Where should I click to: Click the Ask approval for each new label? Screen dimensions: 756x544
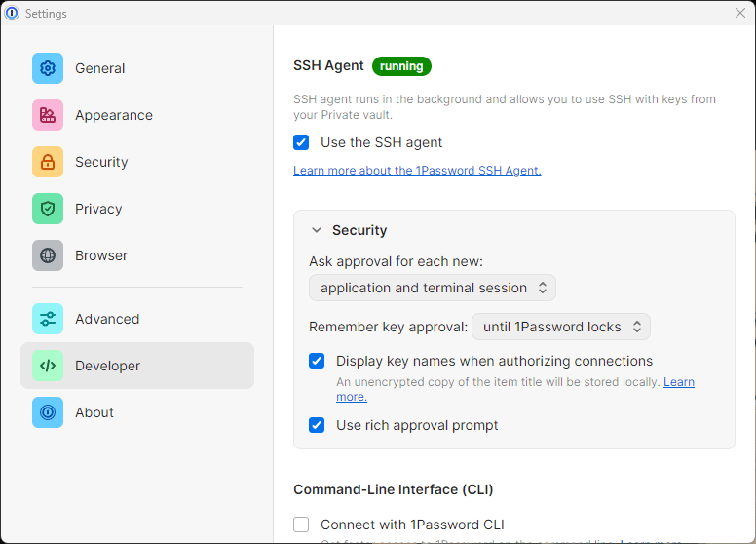(x=396, y=261)
